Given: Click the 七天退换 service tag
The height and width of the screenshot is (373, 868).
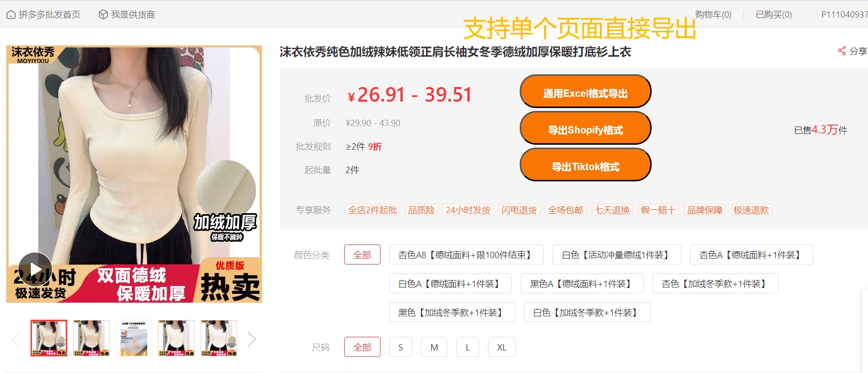Looking at the screenshot, I should point(612,210).
